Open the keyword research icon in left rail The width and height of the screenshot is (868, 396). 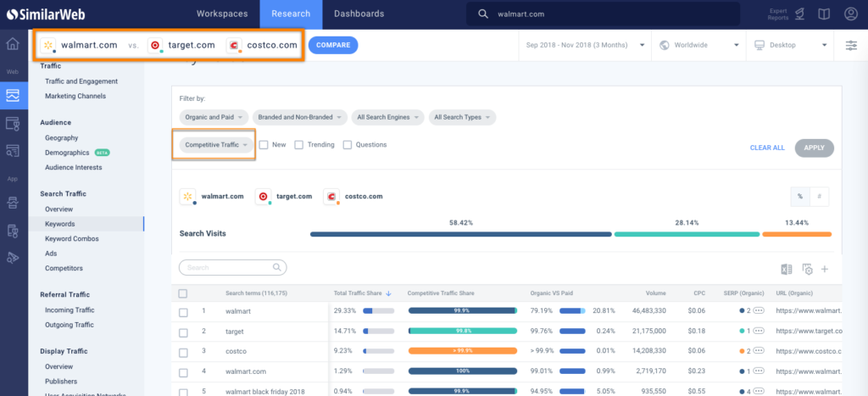(x=14, y=151)
